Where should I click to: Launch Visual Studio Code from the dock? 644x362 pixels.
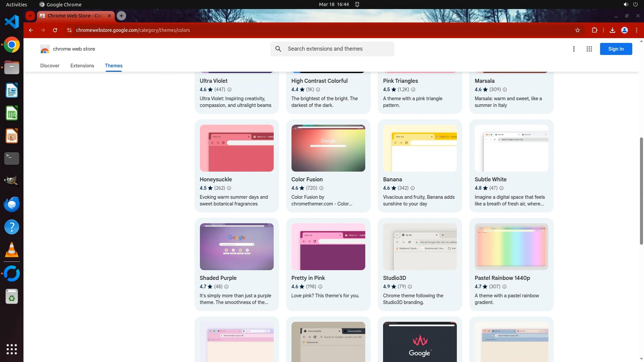pyautogui.click(x=12, y=22)
